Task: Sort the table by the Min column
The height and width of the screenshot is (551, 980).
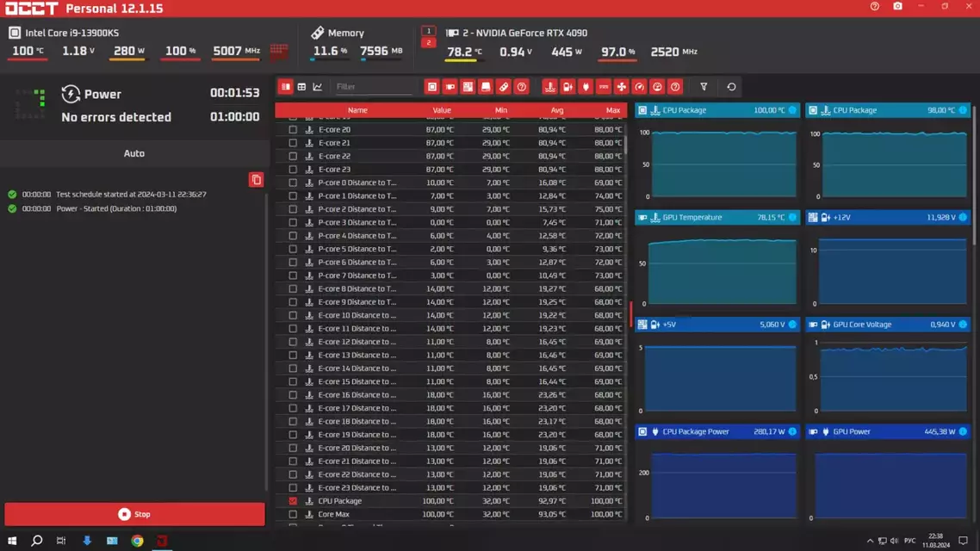Action: (500, 110)
